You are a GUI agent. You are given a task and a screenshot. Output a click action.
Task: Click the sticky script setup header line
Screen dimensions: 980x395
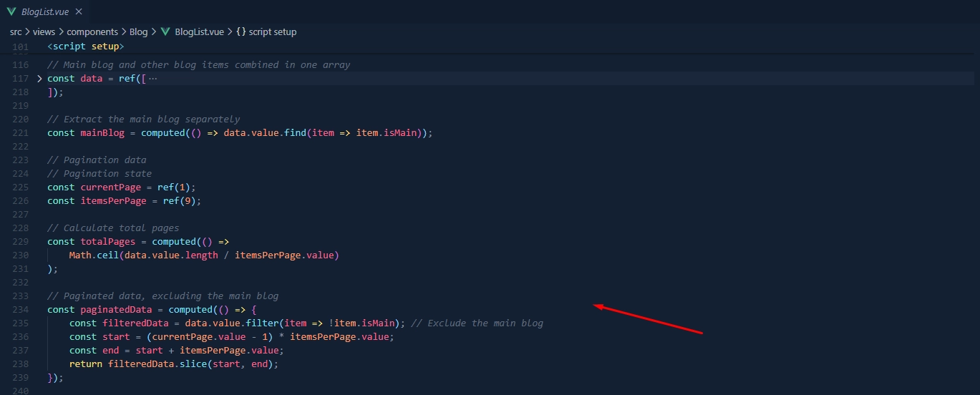(x=86, y=47)
